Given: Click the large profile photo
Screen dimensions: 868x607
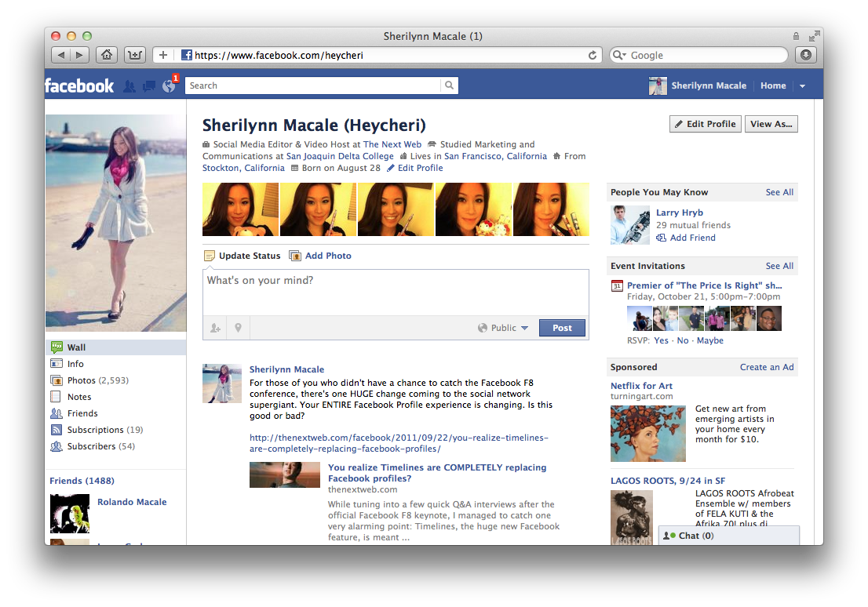Looking at the screenshot, I should tap(116, 223).
